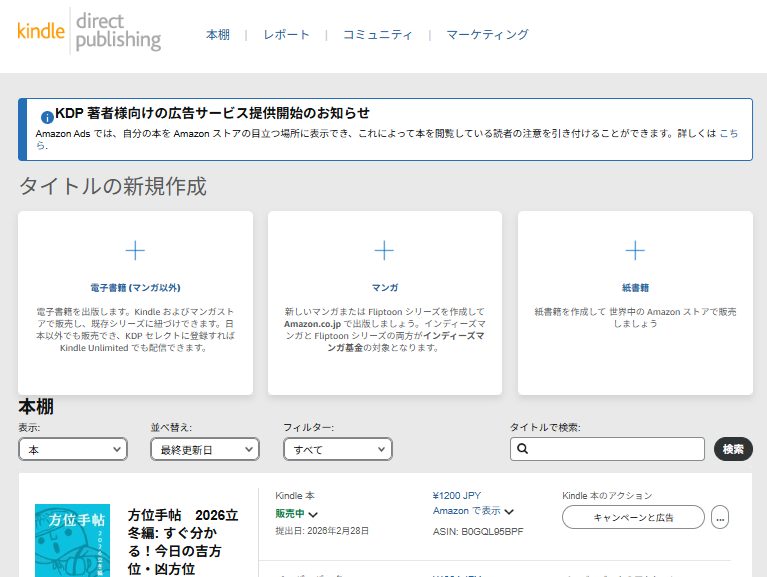
Task: Open the ellipsis more-actions button
Action: click(x=720, y=517)
